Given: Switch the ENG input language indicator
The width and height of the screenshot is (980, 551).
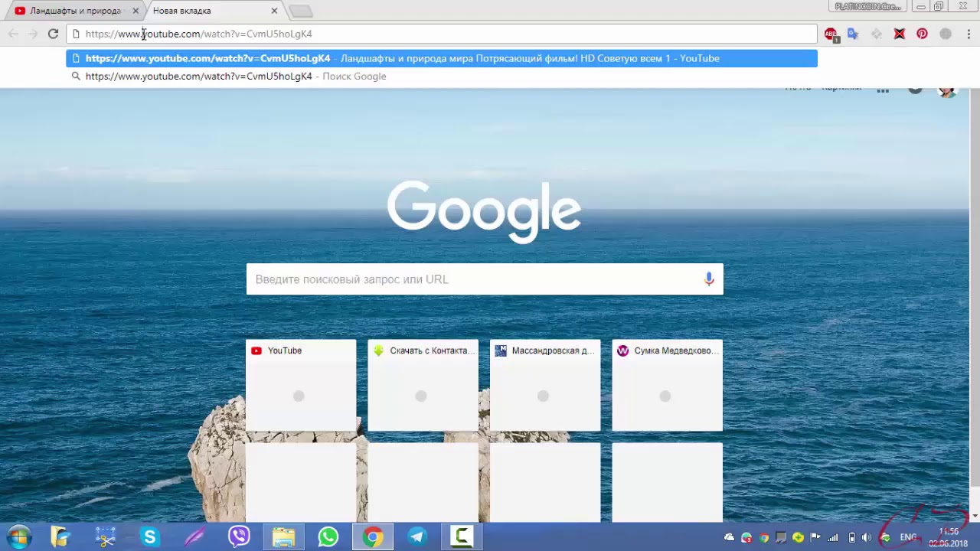Looking at the screenshot, I should pos(908,538).
